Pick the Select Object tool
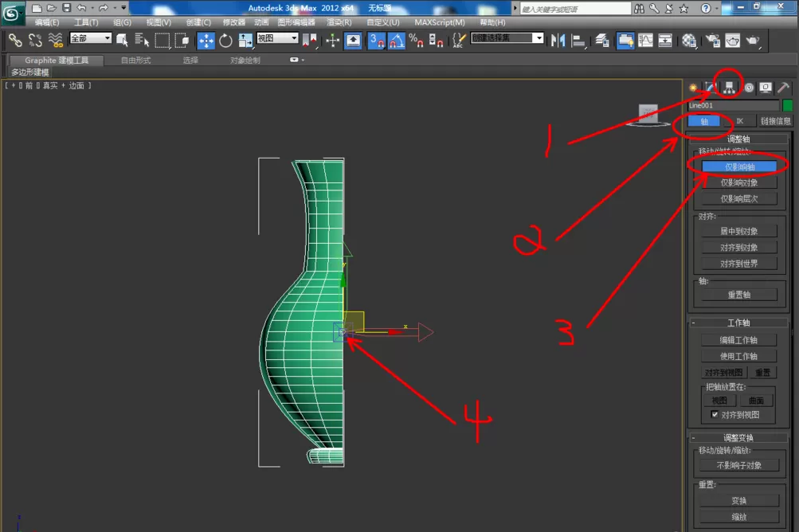The width and height of the screenshot is (799, 532). [x=123, y=40]
